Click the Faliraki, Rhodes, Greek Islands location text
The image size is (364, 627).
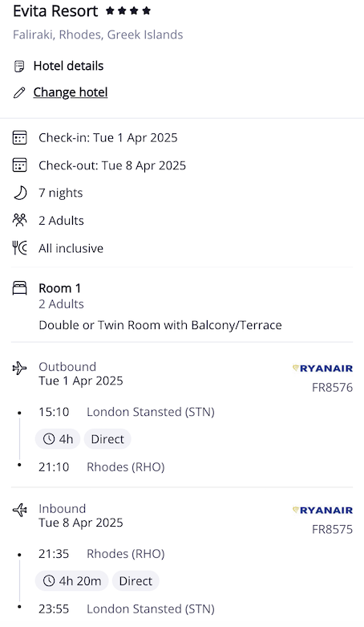pos(98,35)
